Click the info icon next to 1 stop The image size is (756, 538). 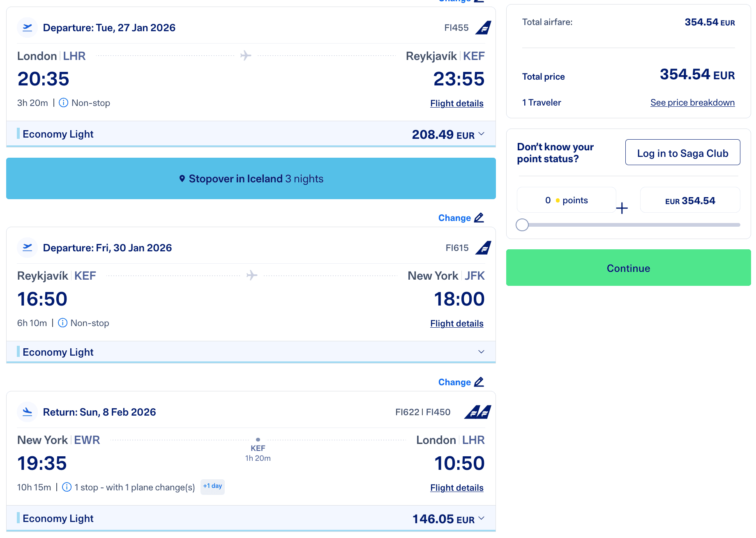[x=67, y=487]
